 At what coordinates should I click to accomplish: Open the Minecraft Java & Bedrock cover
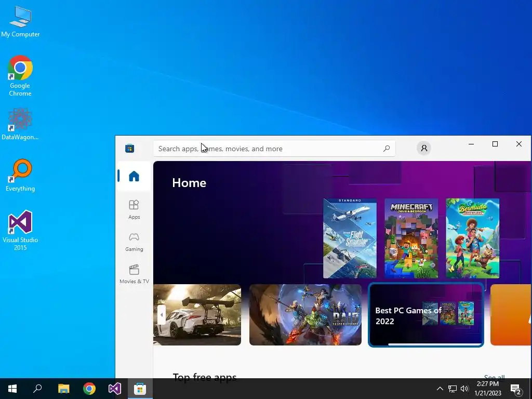[x=411, y=238]
